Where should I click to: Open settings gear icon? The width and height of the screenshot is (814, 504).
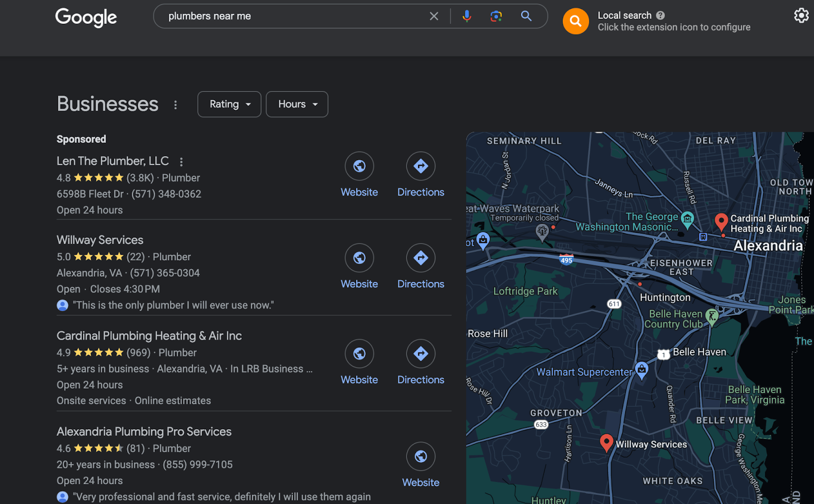(x=801, y=16)
